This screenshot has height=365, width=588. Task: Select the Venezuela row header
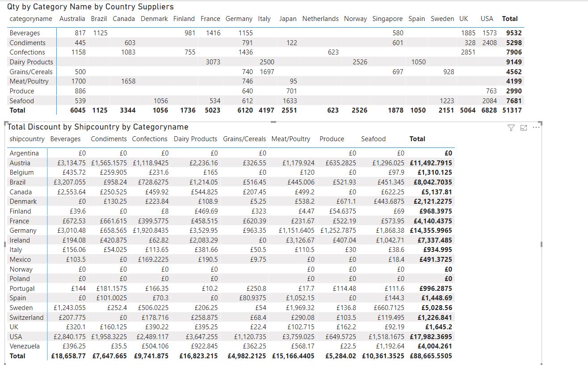(x=25, y=346)
